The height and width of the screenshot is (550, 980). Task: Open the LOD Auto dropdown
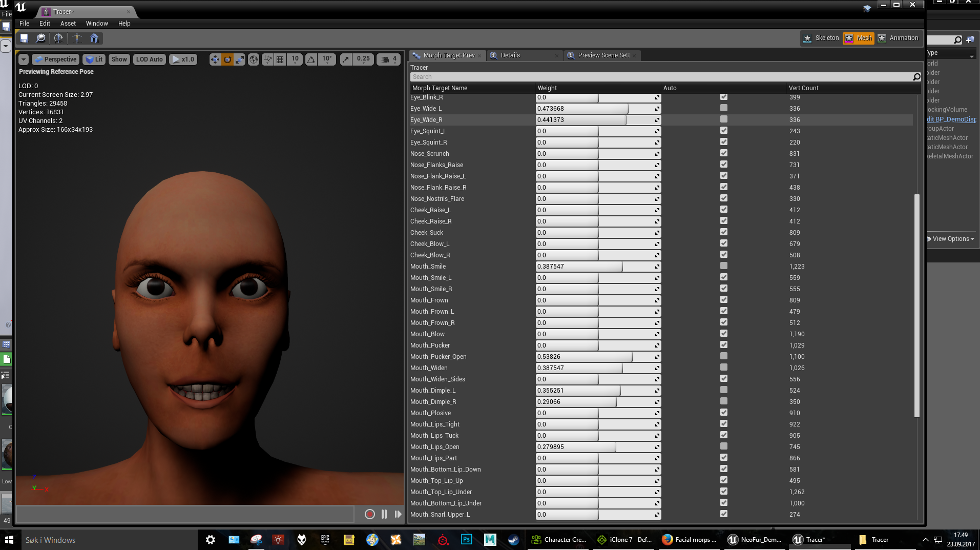click(150, 59)
